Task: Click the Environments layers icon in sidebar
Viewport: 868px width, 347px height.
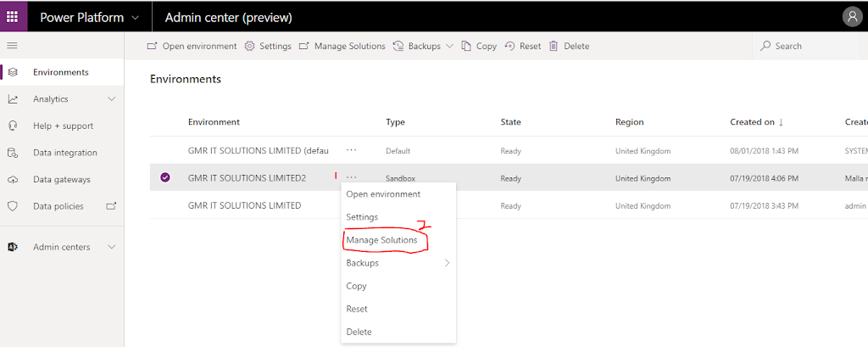Action: 14,72
